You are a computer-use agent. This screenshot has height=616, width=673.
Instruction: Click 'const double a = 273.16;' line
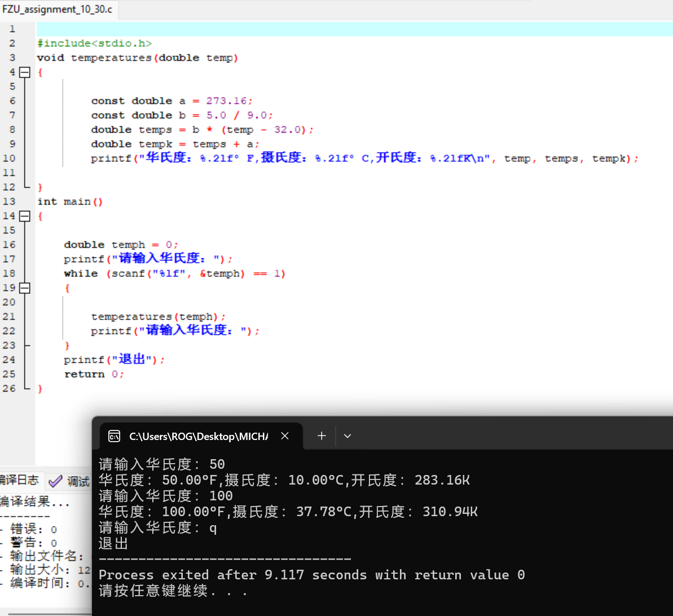pos(171,101)
